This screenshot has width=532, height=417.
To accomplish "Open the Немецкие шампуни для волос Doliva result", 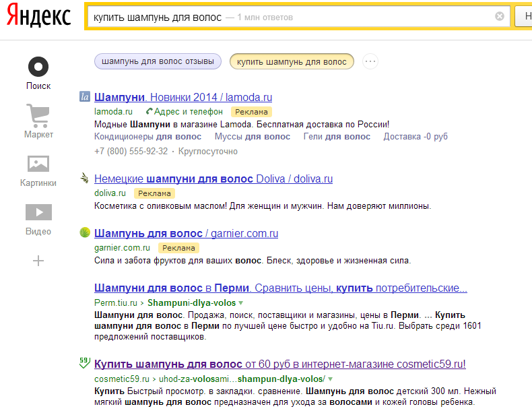I will pyautogui.click(x=213, y=179).
